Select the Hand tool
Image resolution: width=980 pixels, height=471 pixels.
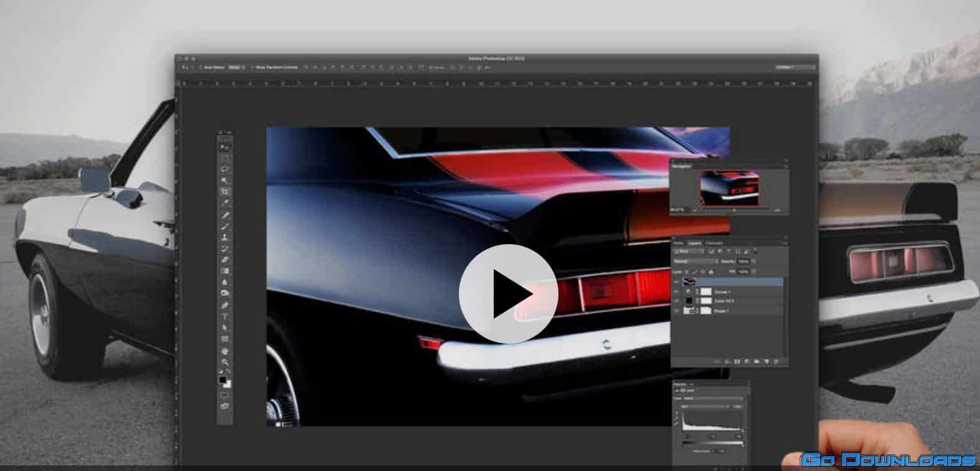[224, 350]
